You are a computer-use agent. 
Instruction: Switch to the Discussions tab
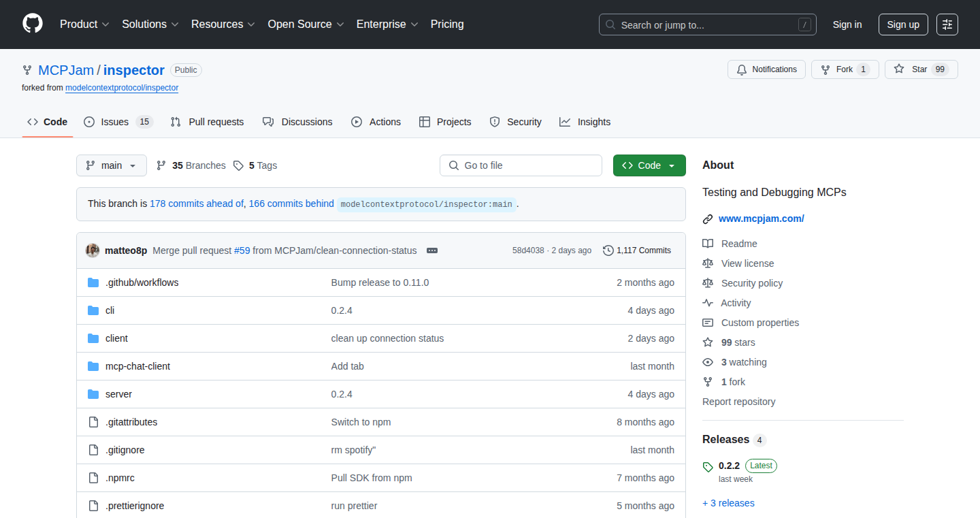[x=297, y=122]
